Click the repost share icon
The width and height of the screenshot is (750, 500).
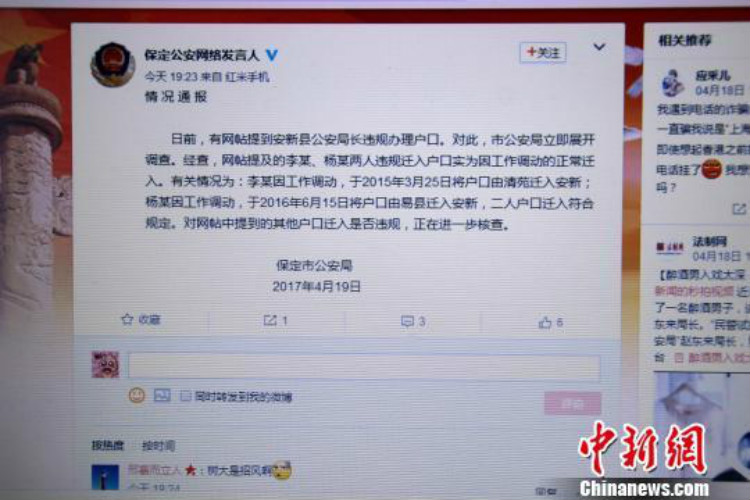coord(270,320)
